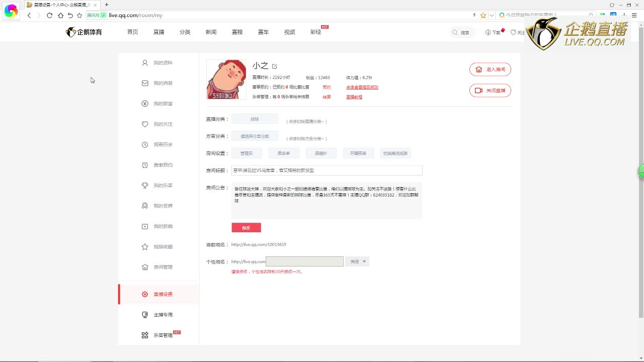Viewport: 644px width, 362px height.
Task: Expand the 关闭 custom domain dropdown
Action: (x=357, y=261)
